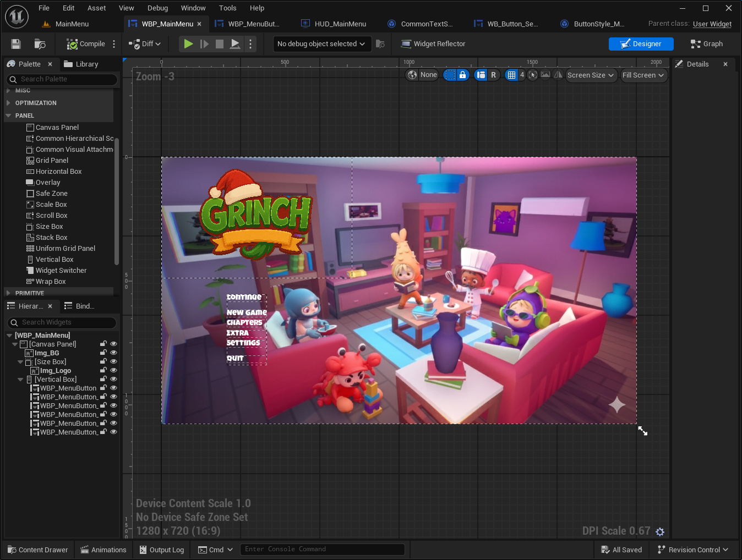Open the Diff dropdown
The height and width of the screenshot is (560, 742).
click(x=145, y=44)
